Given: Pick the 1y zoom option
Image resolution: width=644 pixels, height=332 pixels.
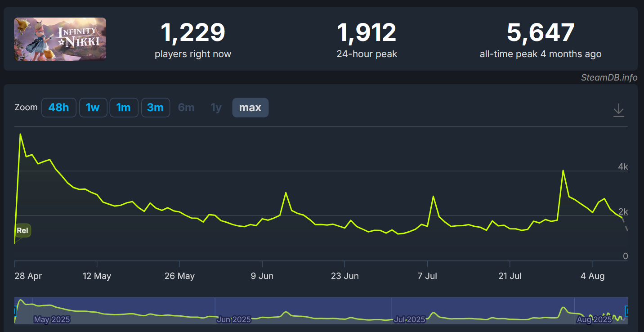Looking at the screenshot, I should (216, 108).
